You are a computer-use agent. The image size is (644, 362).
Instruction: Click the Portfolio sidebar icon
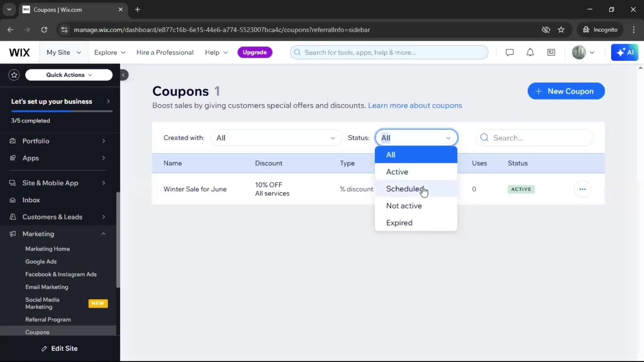(x=13, y=141)
